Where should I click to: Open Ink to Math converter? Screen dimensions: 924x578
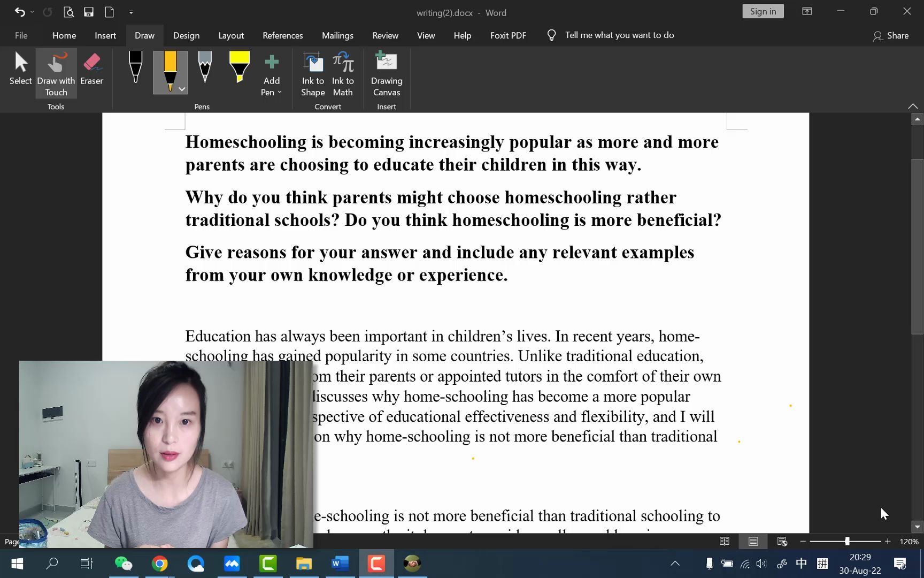point(343,73)
